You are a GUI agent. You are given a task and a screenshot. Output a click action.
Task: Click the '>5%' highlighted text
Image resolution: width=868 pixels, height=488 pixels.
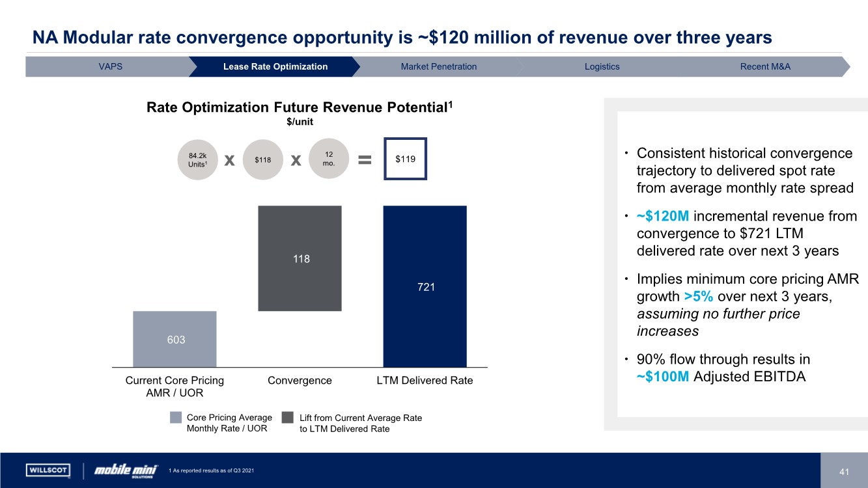pos(699,297)
